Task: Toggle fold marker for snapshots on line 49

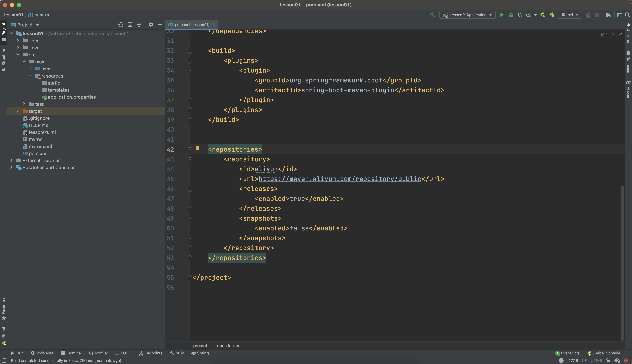Action: point(190,218)
